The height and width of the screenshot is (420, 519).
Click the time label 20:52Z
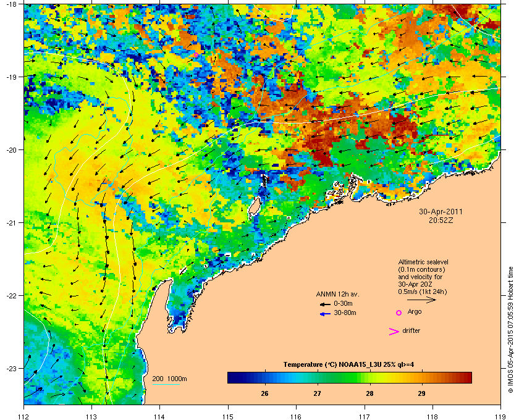click(441, 220)
